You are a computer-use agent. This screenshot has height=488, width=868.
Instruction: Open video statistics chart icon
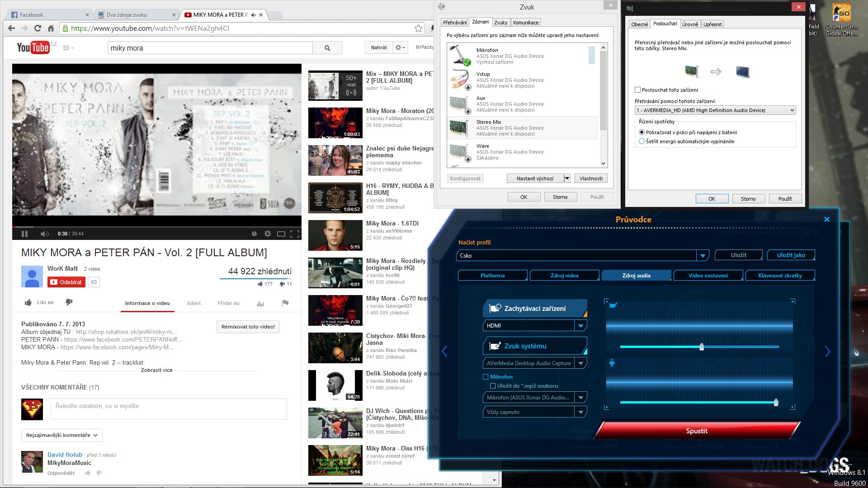260,304
